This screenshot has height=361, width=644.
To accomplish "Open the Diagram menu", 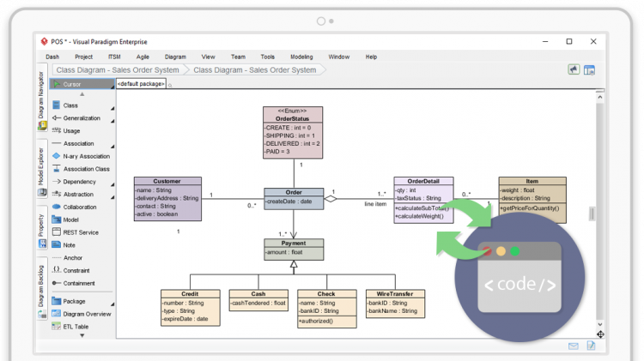I will (x=175, y=57).
